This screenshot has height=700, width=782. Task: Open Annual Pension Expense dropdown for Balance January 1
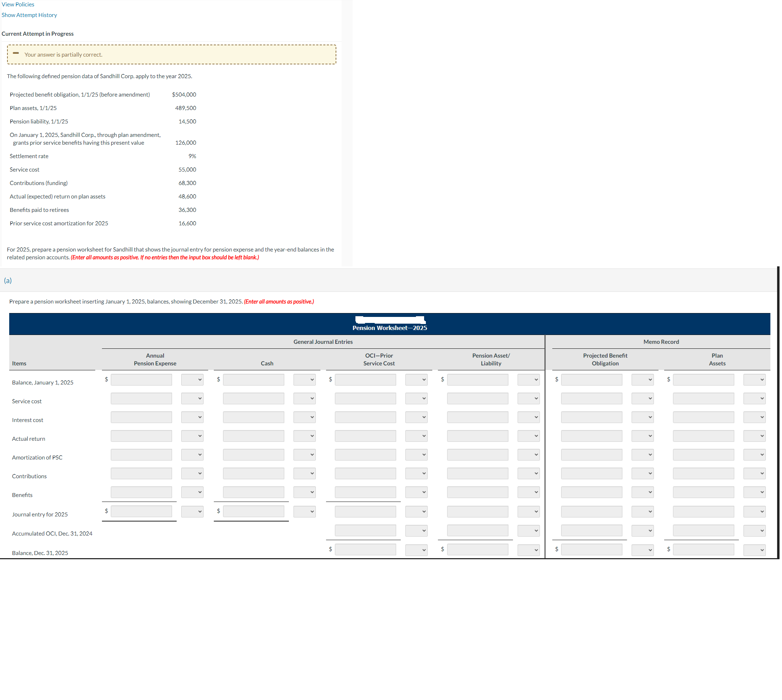point(193,379)
